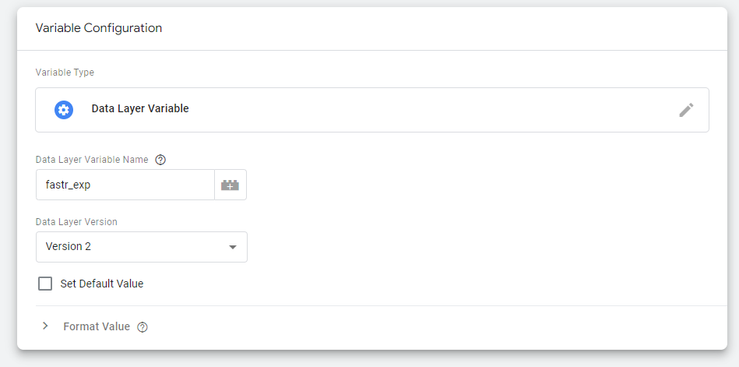Click the blue gear Data Layer Variable icon

64,110
